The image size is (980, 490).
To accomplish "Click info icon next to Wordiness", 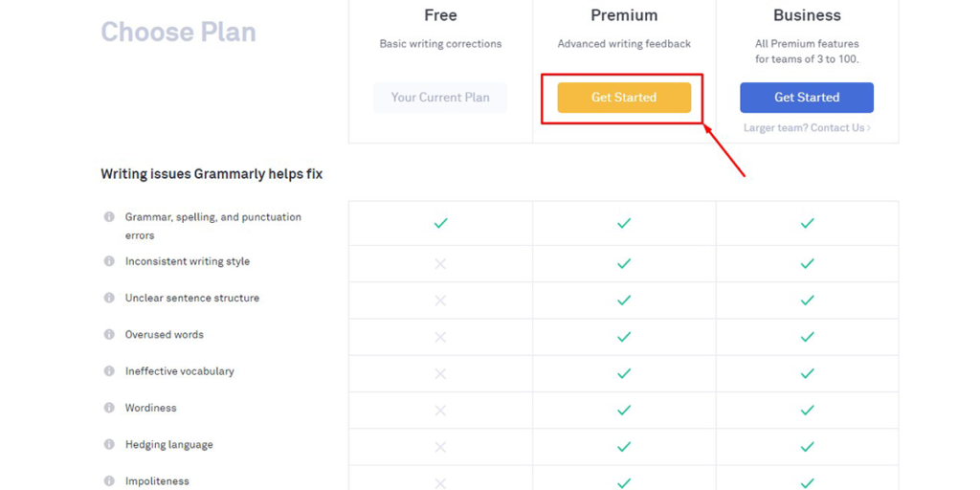I will [x=109, y=408].
